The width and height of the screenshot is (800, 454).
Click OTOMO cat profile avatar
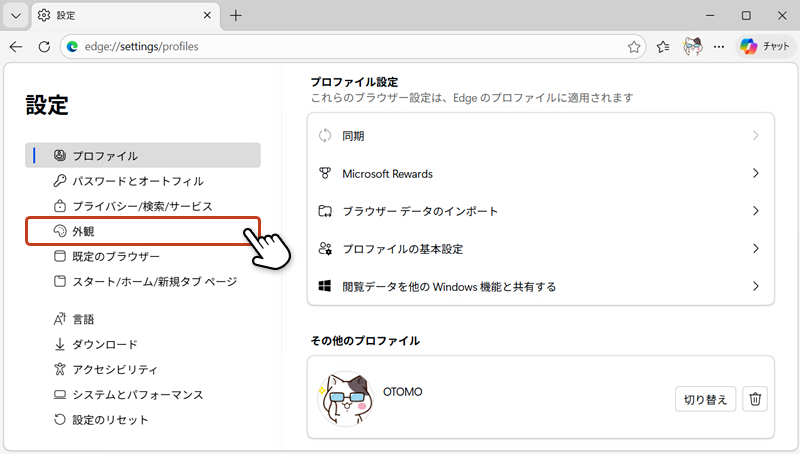pos(342,401)
